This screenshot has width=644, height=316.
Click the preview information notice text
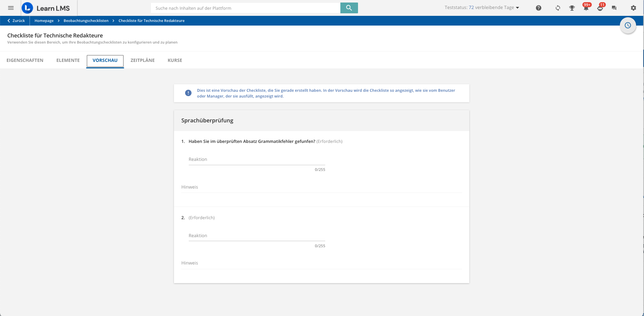[x=326, y=93]
